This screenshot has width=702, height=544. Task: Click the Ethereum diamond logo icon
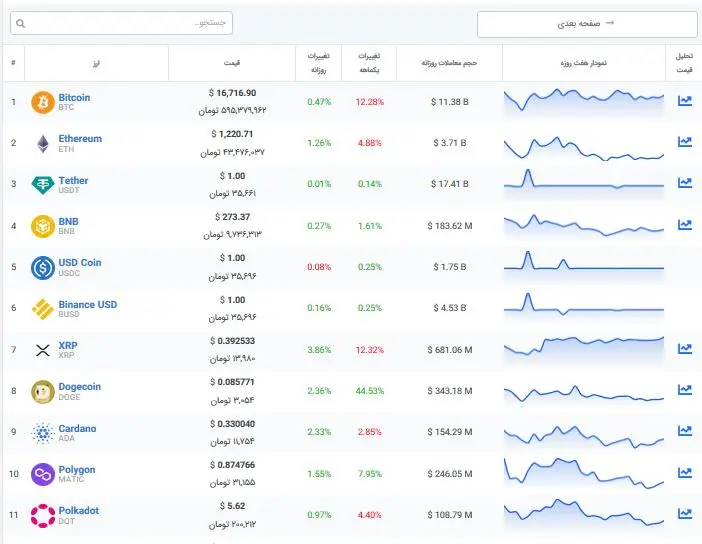coord(43,144)
